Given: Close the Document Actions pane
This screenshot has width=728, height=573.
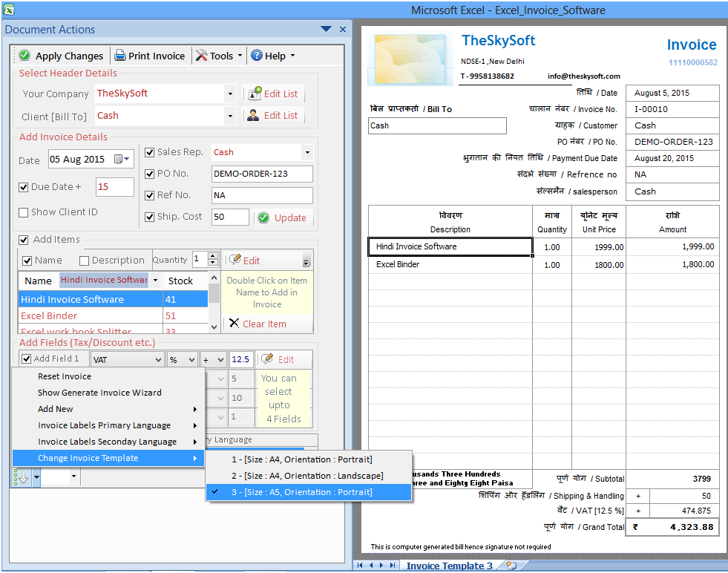Looking at the screenshot, I should coord(343,29).
